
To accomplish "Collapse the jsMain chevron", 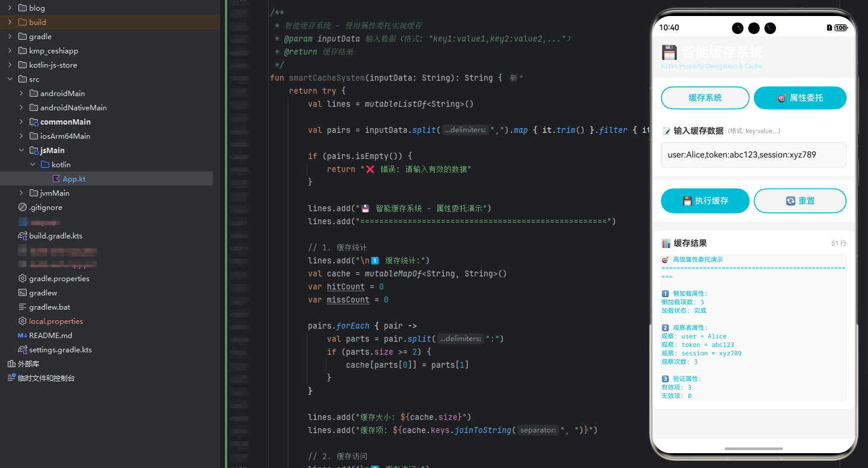I will (x=21, y=151).
